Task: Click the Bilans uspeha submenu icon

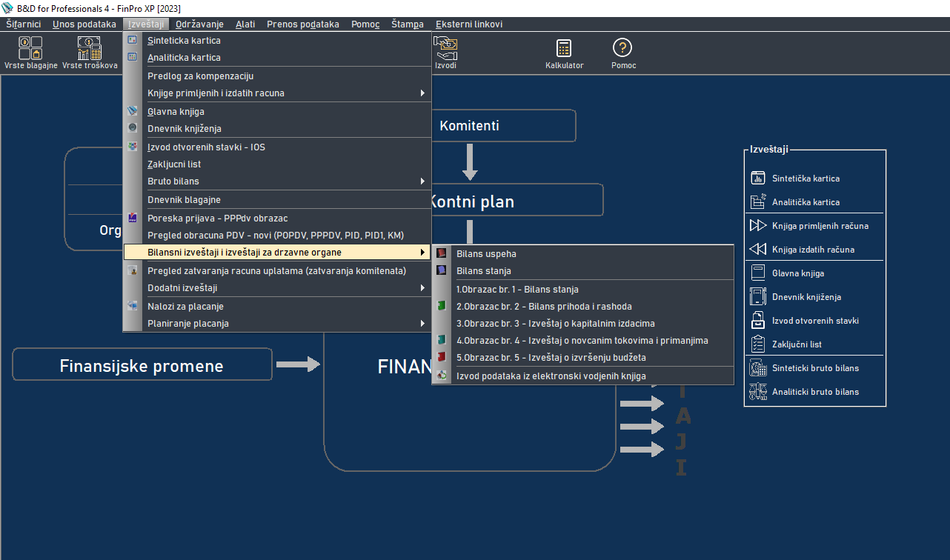Action: 442,253
